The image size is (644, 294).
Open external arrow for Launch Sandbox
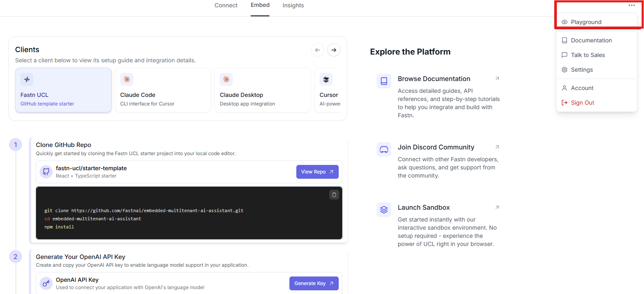point(497,207)
